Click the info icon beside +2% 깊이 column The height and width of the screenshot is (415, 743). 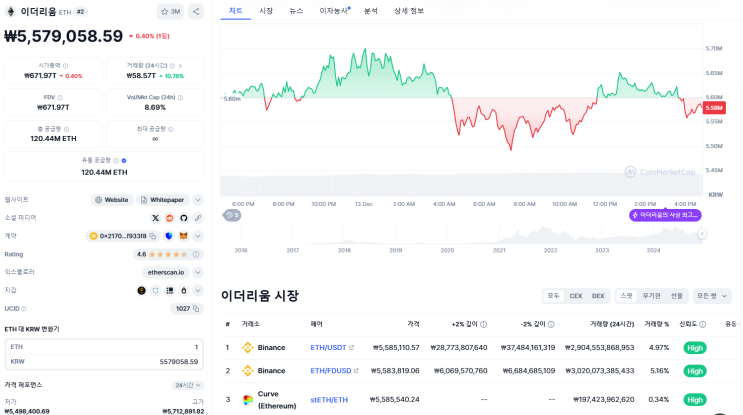pos(483,325)
